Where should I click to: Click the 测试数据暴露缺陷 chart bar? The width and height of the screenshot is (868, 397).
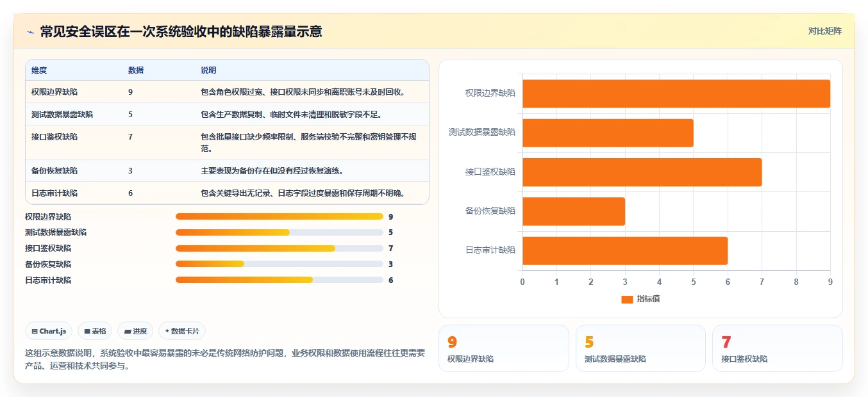click(x=608, y=133)
